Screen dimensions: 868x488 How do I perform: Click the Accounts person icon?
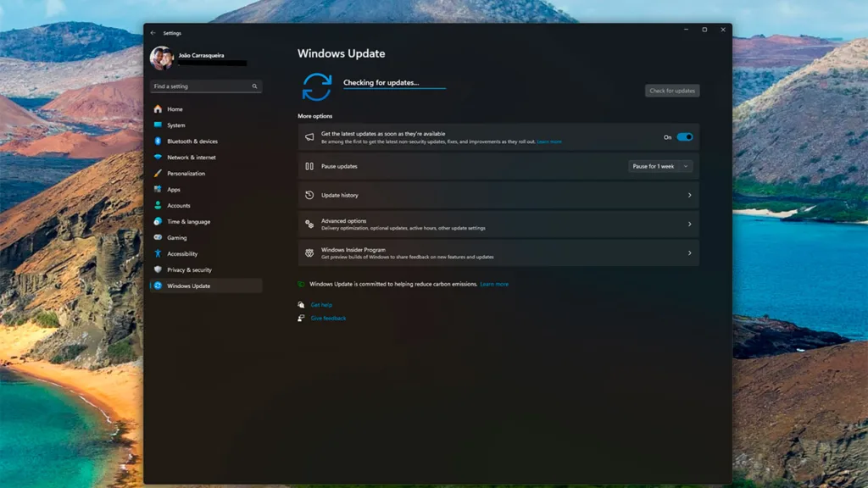(x=158, y=205)
